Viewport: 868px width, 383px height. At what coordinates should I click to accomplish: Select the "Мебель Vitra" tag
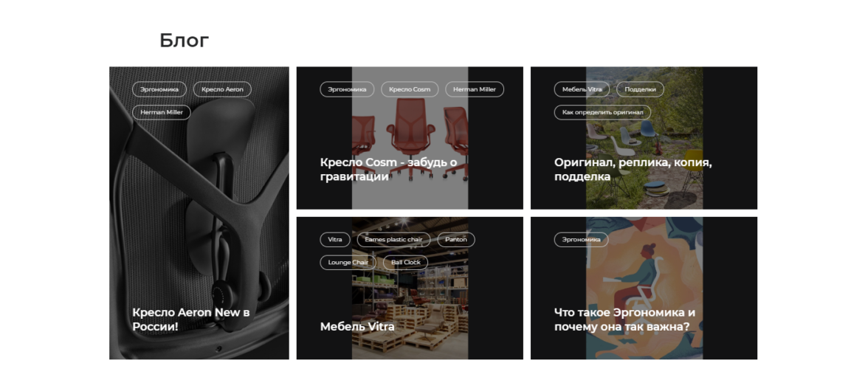582,89
